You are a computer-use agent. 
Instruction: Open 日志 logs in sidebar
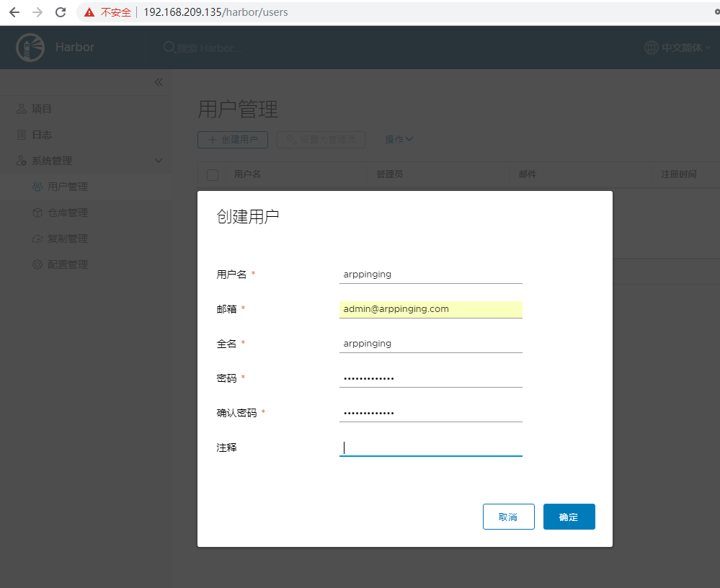42,135
